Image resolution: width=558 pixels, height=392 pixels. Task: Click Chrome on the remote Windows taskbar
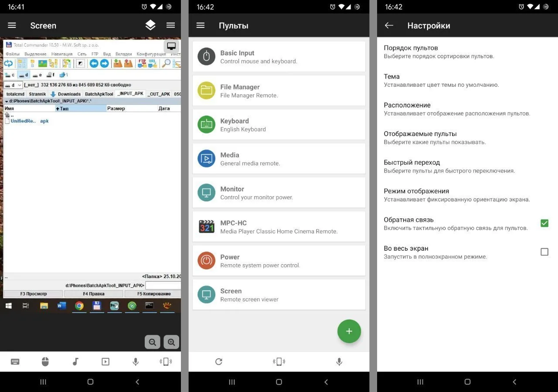click(x=79, y=306)
